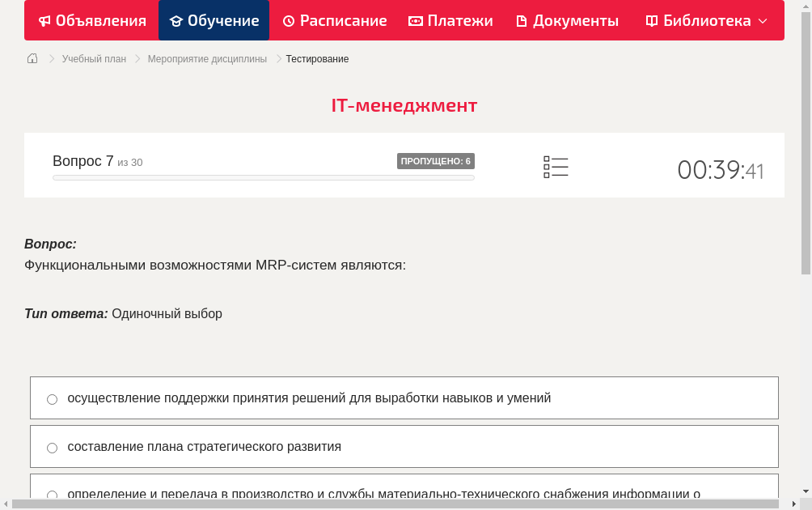This screenshot has height=510, width=812.
Task: Click the ПРОПУЩЕНО: 6 badge
Action: click(436, 160)
